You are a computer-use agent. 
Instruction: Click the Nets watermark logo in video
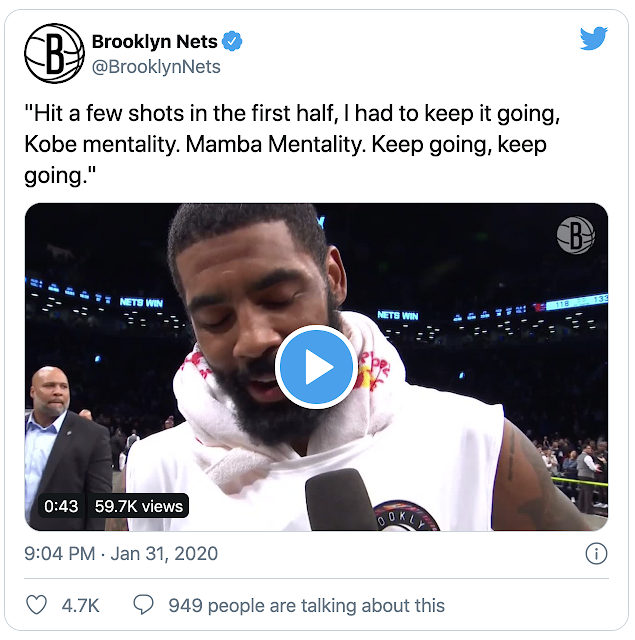tap(575, 235)
